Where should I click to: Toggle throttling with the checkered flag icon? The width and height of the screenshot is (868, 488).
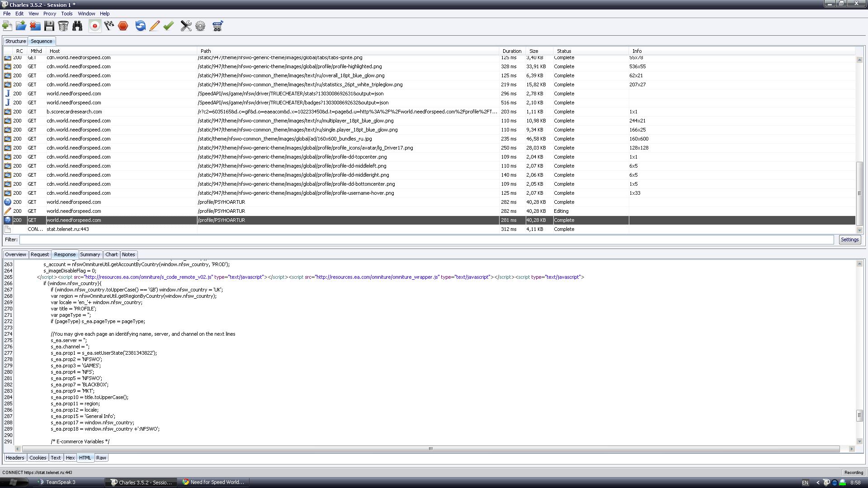point(109,26)
